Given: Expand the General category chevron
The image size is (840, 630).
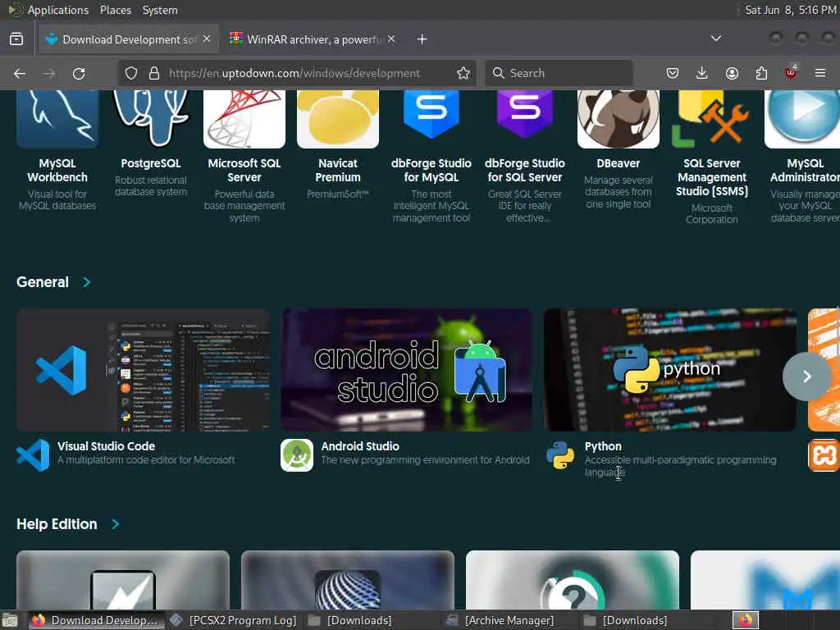Looking at the screenshot, I should point(87,282).
